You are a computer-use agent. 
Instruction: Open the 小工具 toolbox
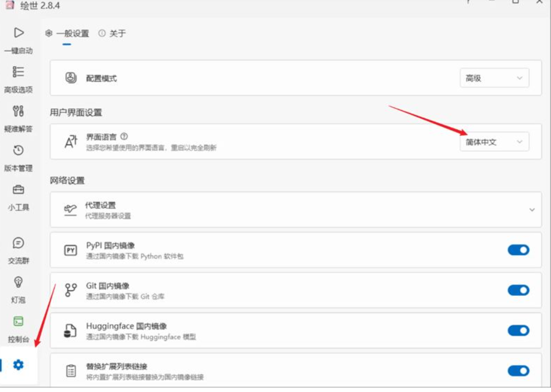click(18, 196)
